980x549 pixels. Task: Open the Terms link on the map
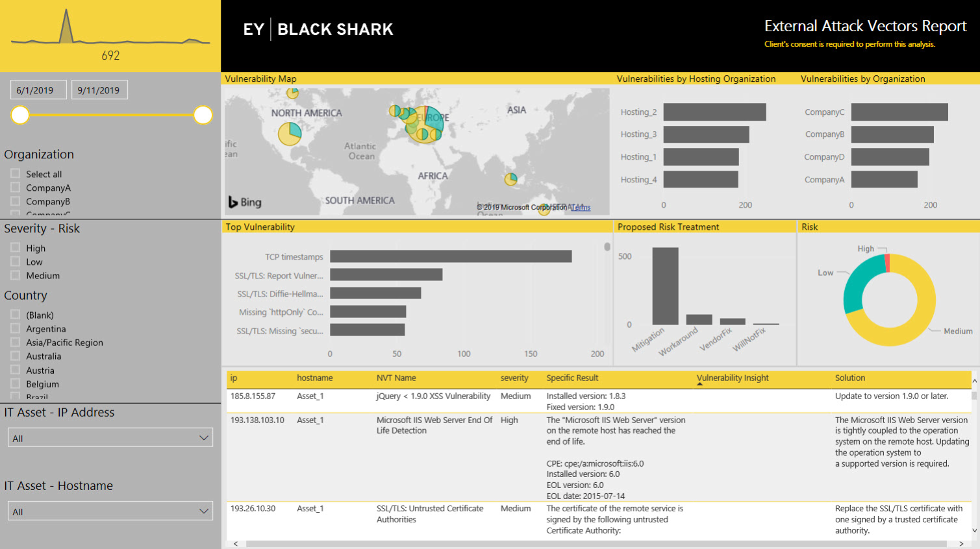[x=581, y=208]
